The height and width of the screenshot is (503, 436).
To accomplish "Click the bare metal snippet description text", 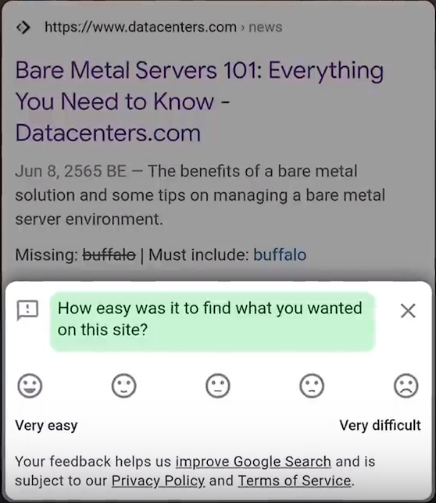I will pos(200,195).
